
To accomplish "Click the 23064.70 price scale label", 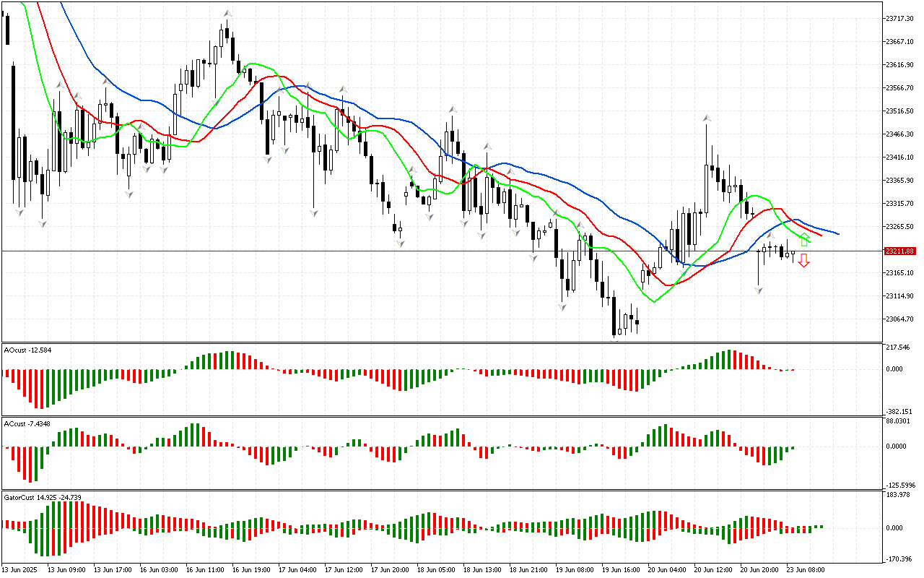I will [x=899, y=319].
